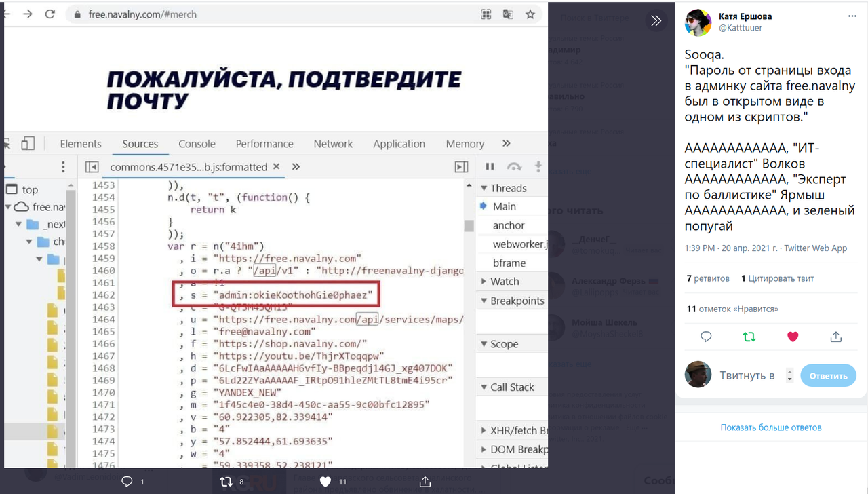The height and width of the screenshot is (494, 868).
Task: Click the "YANDEX_NEW" string in code
Action: [x=249, y=393]
